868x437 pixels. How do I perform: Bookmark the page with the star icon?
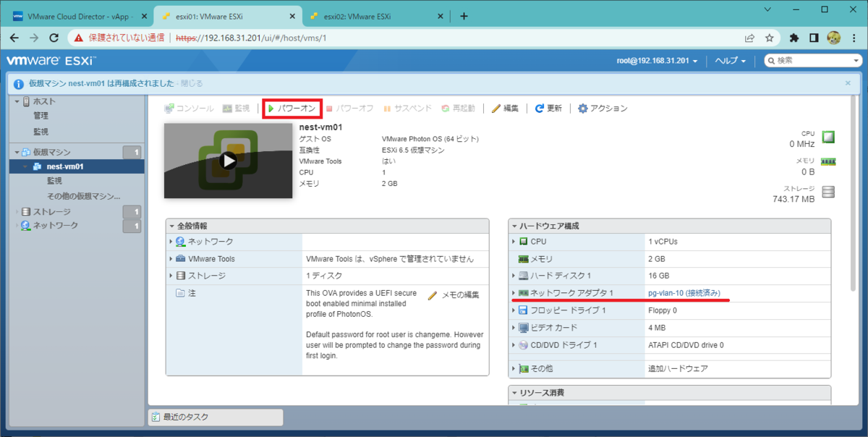770,38
